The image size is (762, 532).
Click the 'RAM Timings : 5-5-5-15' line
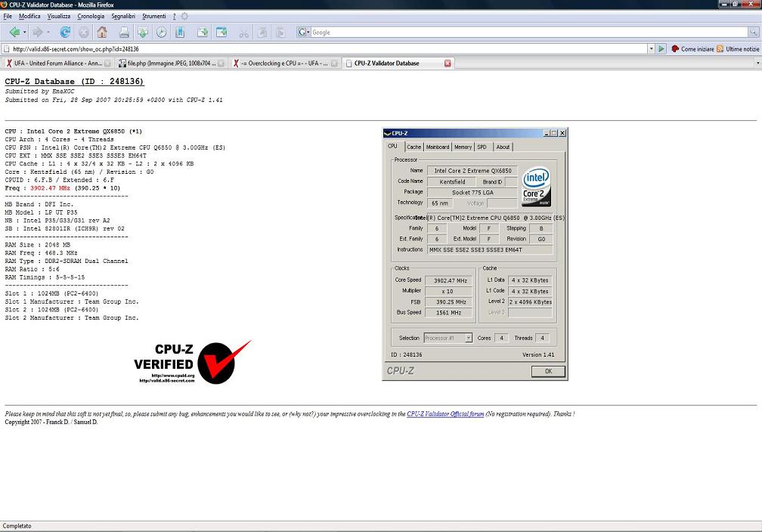point(45,277)
